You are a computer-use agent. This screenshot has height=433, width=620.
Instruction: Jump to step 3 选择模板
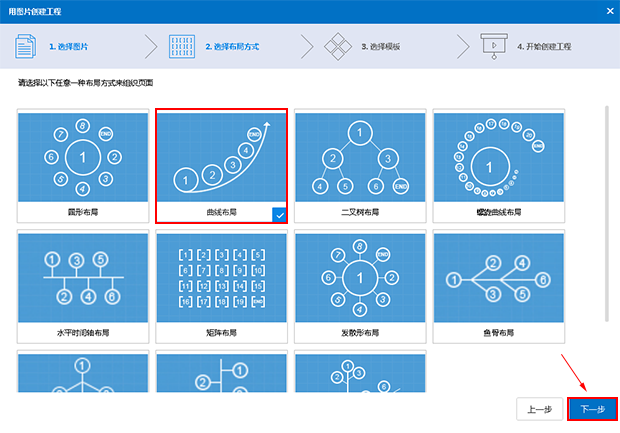(381, 47)
